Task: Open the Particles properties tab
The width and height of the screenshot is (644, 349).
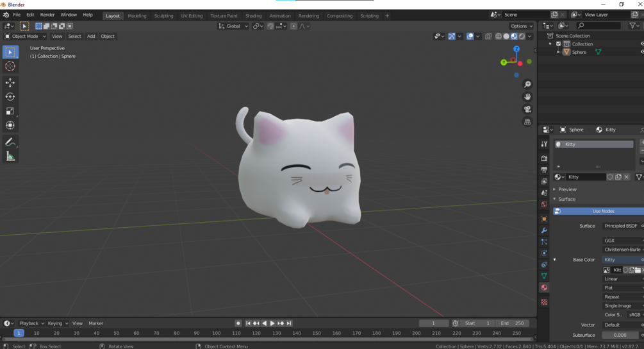Action: 544,242
